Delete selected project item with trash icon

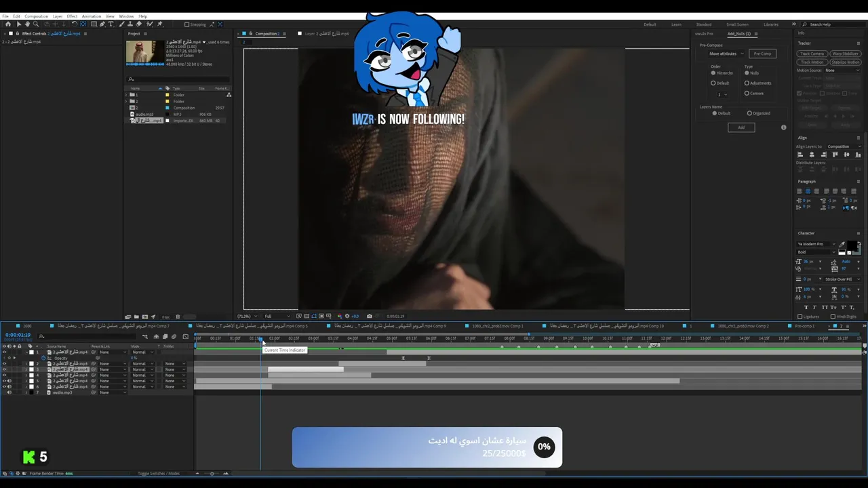(178, 317)
